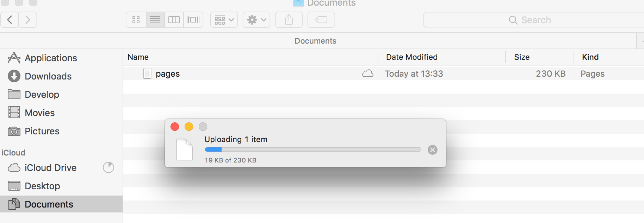This screenshot has height=223, width=644.
Task: Navigate back using the back arrow
Action: (10, 20)
